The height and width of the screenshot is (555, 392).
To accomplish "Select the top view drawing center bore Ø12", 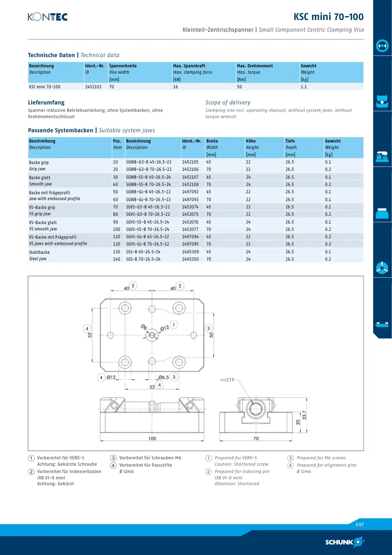I will click(x=152, y=334).
